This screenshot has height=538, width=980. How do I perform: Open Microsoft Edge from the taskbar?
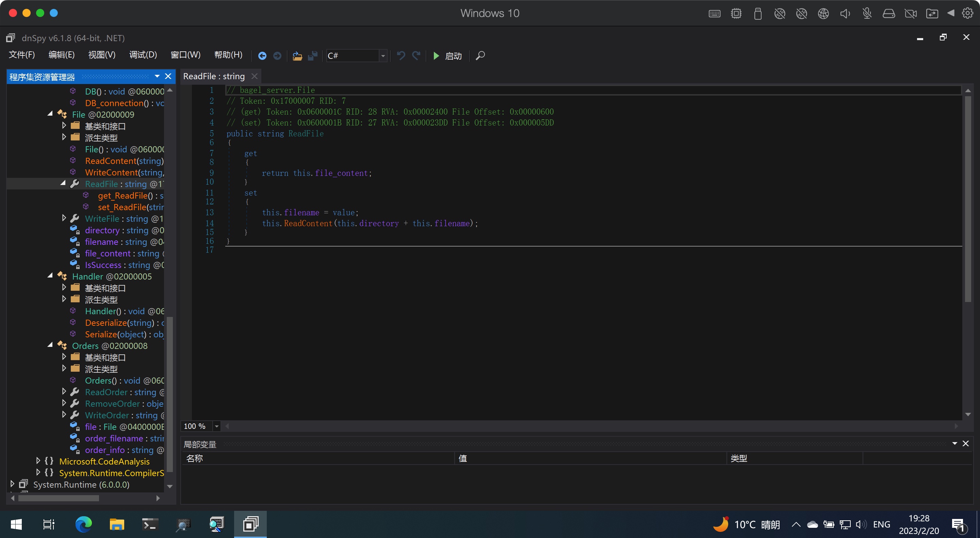[83, 525]
